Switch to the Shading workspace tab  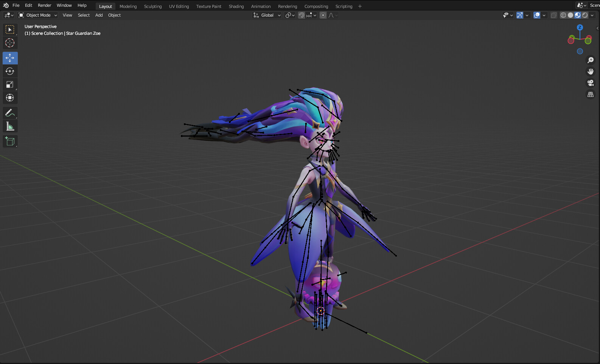(x=236, y=6)
